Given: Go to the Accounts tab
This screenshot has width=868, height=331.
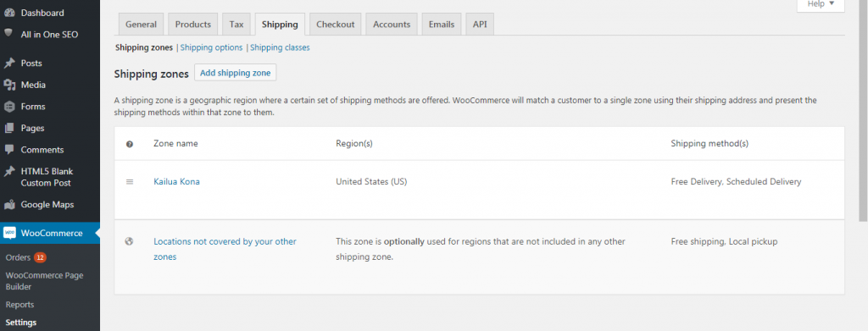Looking at the screenshot, I should (x=392, y=25).
